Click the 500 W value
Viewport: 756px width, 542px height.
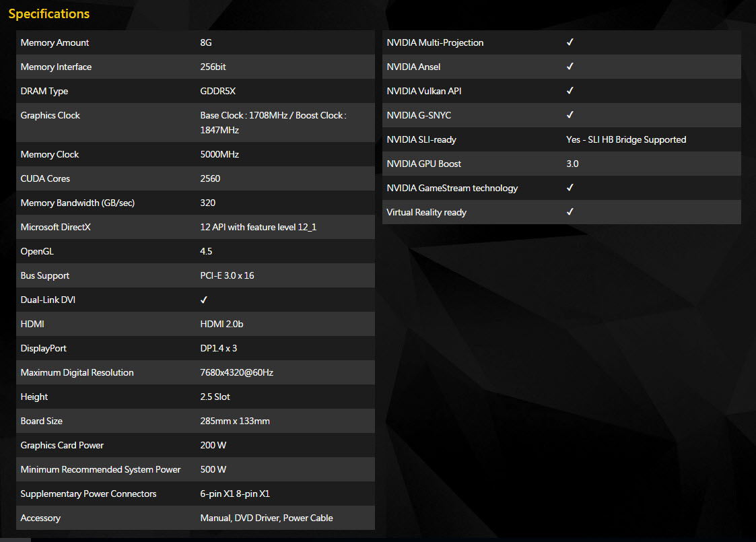click(x=213, y=470)
